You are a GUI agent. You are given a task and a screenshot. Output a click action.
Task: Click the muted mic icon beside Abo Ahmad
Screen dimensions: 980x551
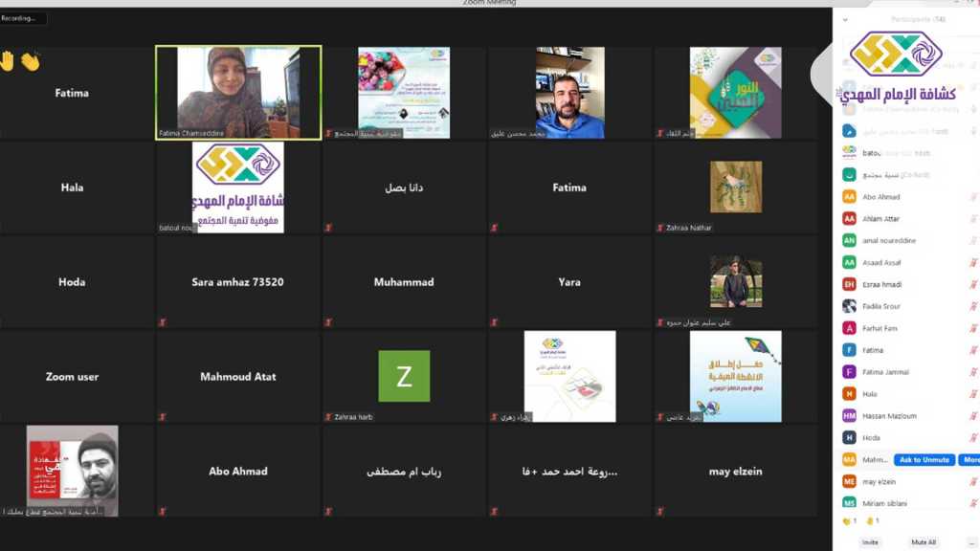tap(973, 197)
